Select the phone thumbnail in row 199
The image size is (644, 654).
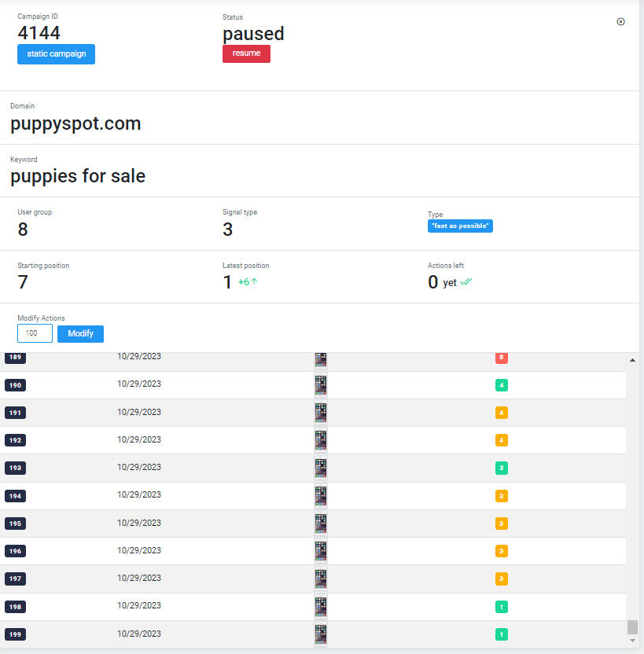321,634
